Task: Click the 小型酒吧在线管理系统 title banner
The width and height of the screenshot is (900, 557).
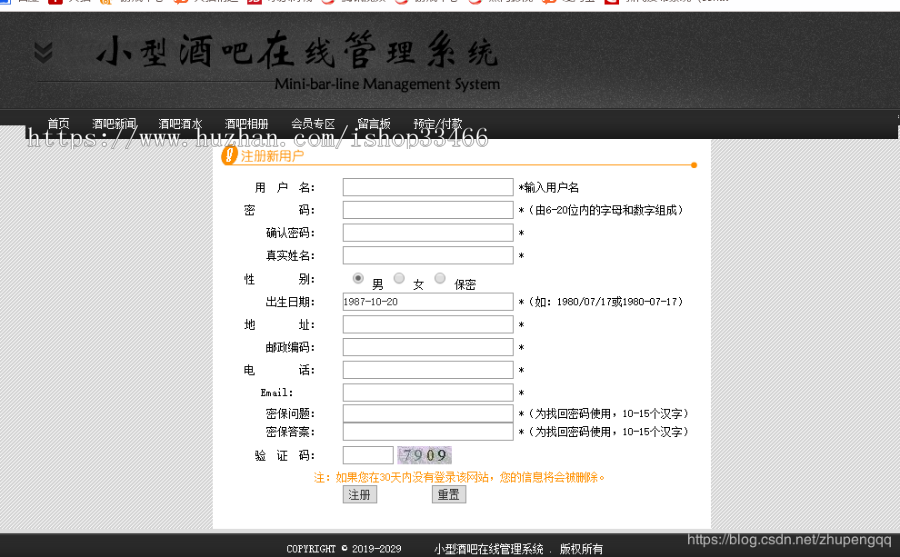Action: (297, 50)
